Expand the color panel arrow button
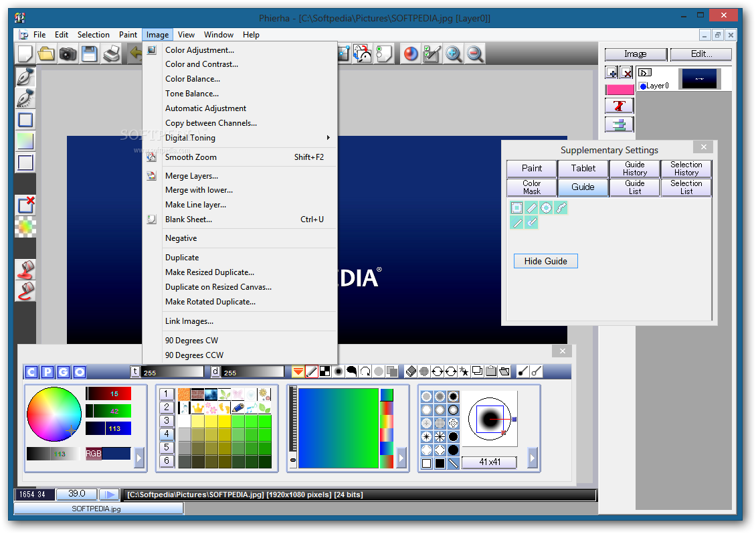 [x=139, y=457]
